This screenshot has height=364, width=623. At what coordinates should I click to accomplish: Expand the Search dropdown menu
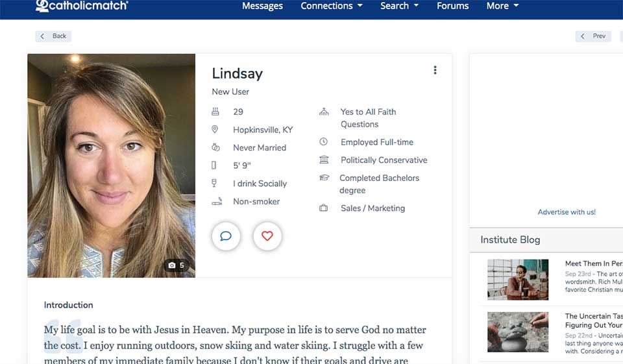click(x=399, y=6)
